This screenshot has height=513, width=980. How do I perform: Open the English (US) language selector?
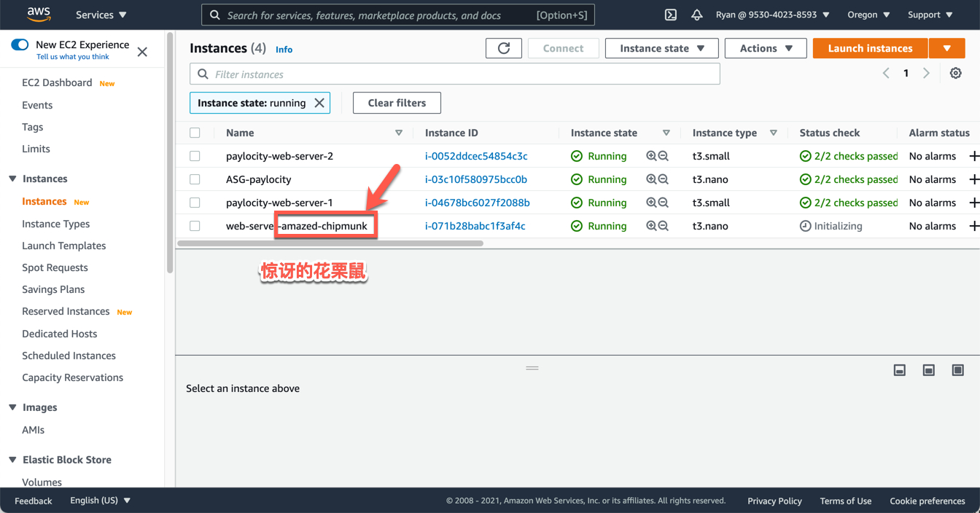tap(100, 501)
